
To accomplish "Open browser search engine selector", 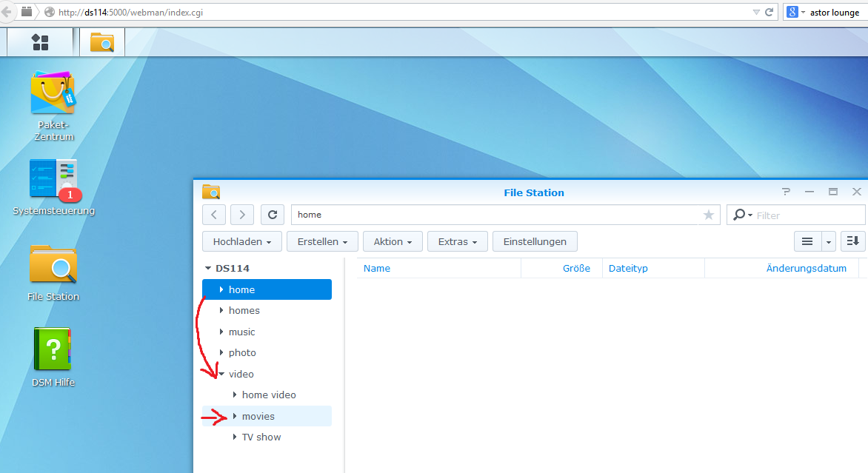I will coord(795,12).
